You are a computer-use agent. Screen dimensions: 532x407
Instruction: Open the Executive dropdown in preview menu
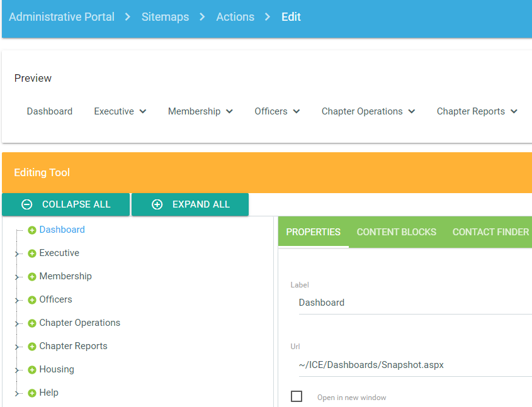point(120,111)
